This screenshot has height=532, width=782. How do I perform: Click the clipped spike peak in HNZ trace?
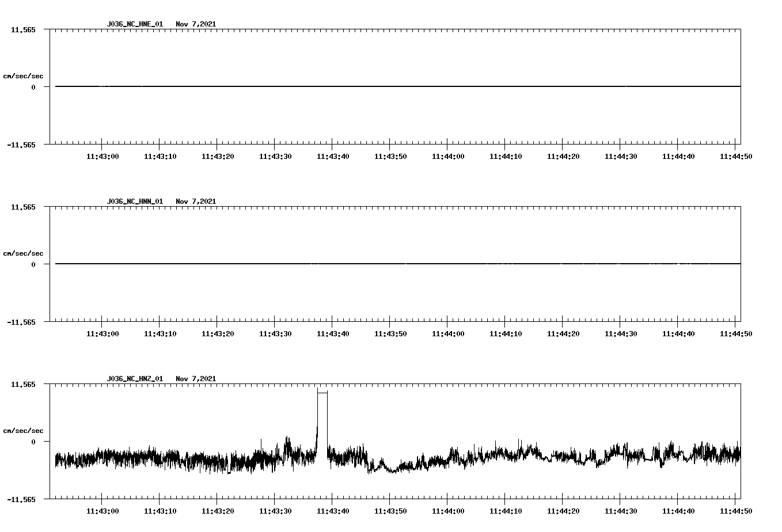pos(322,392)
